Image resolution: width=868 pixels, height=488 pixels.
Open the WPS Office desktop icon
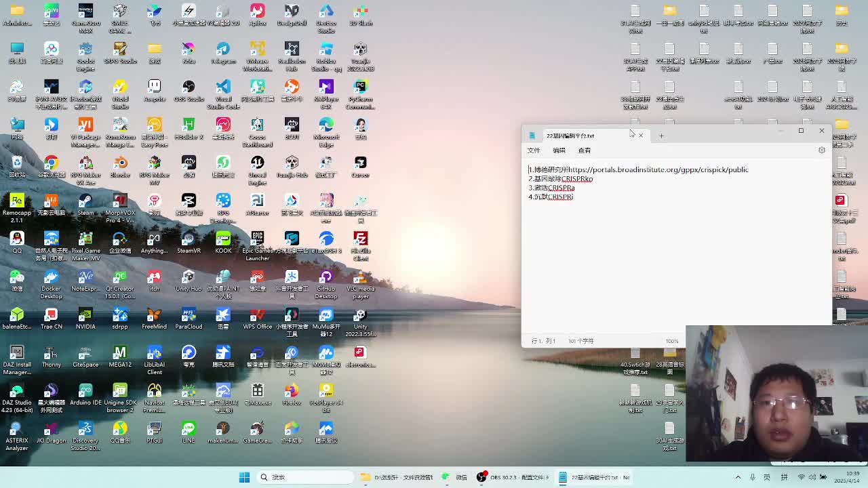tap(257, 319)
